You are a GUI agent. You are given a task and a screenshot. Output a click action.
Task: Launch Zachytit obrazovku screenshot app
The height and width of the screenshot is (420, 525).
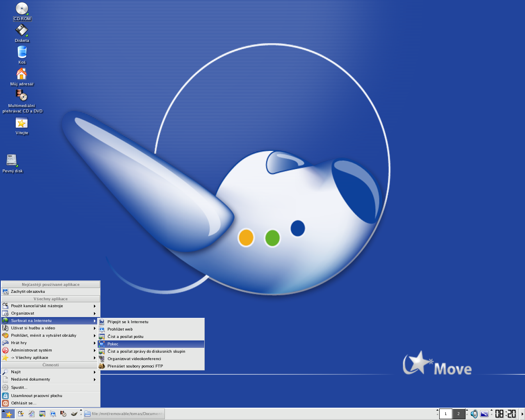[50, 292]
